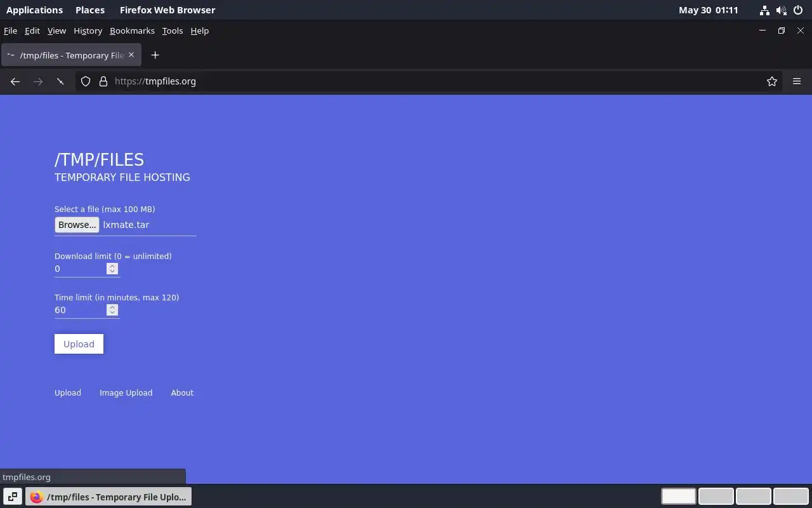This screenshot has width=812, height=508.
Task: Open network status tray icon
Action: coord(764,10)
